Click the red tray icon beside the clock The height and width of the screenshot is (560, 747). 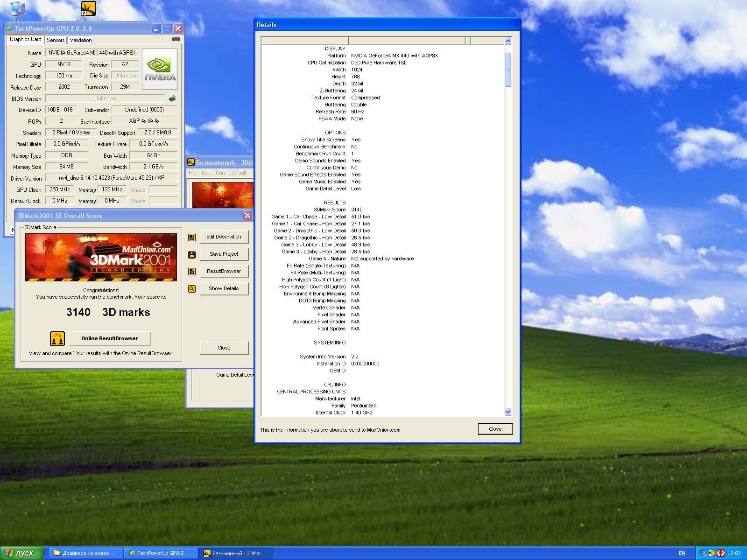pyautogui.click(x=721, y=553)
